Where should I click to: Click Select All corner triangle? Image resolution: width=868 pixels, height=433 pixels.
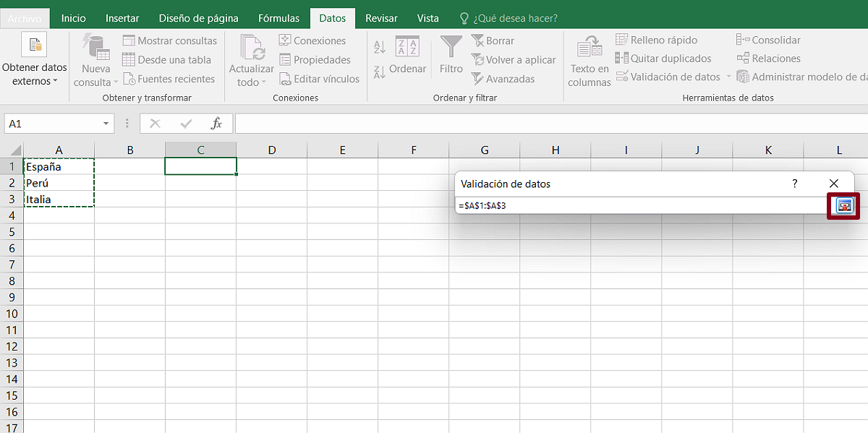17,150
